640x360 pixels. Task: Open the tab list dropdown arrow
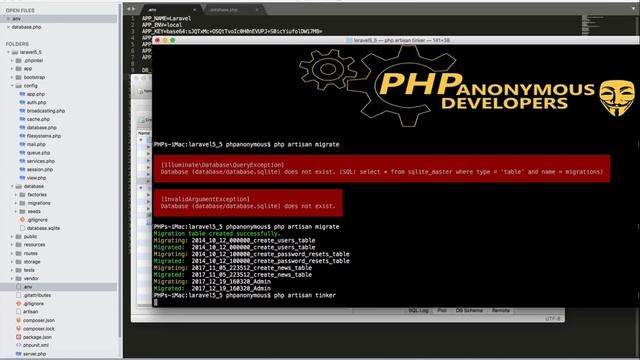coord(633,9)
